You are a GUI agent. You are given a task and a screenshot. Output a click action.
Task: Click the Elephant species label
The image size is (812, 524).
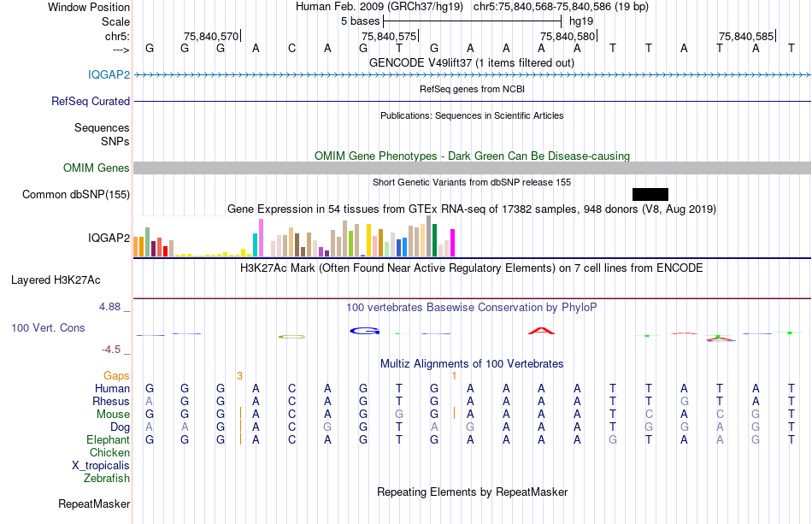coord(108,440)
